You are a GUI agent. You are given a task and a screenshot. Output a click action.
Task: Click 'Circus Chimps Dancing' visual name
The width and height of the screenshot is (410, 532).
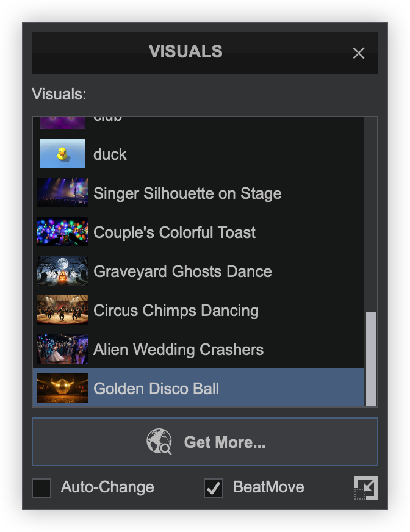tap(176, 311)
